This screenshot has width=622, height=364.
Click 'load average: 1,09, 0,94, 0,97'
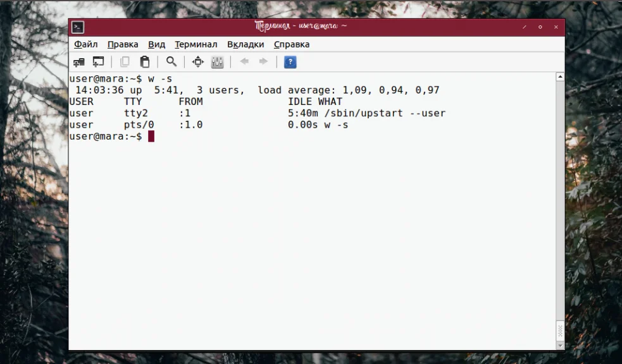point(348,90)
